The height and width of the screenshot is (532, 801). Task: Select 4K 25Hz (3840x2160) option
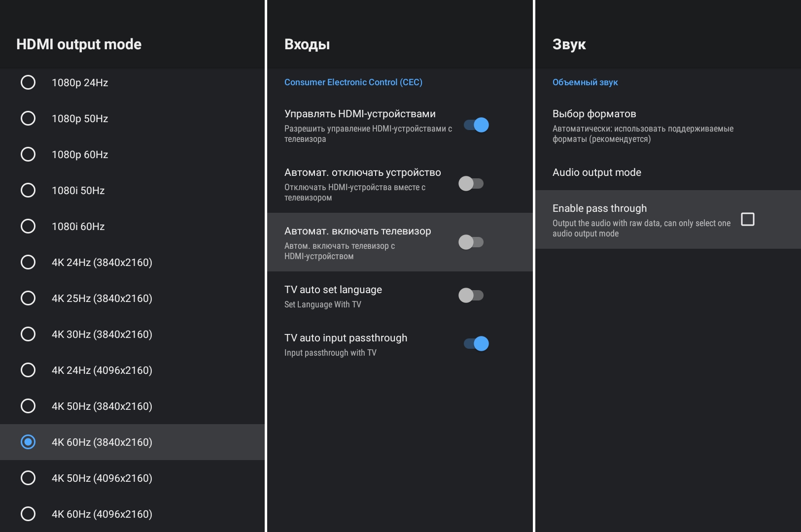[28, 298]
